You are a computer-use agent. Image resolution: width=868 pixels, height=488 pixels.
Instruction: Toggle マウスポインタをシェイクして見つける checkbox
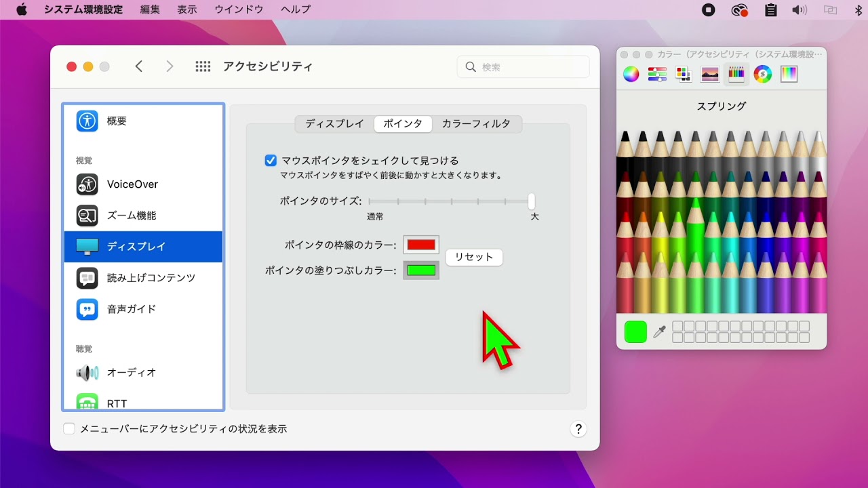point(271,161)
